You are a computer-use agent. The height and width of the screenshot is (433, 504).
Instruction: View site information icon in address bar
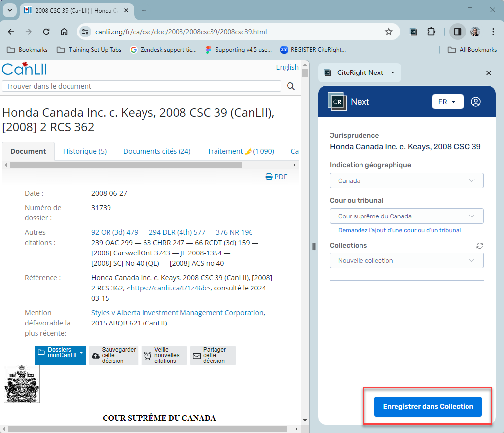85,32
